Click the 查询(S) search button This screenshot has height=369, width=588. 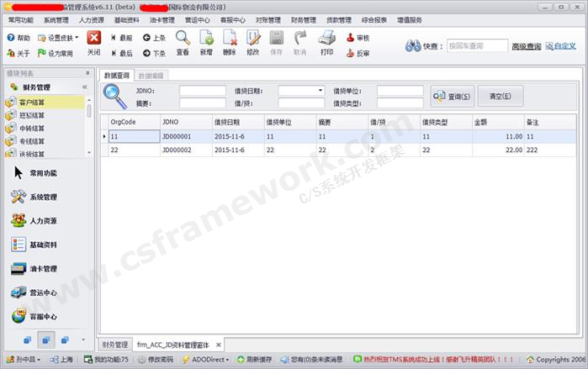[x=453, y=96]
